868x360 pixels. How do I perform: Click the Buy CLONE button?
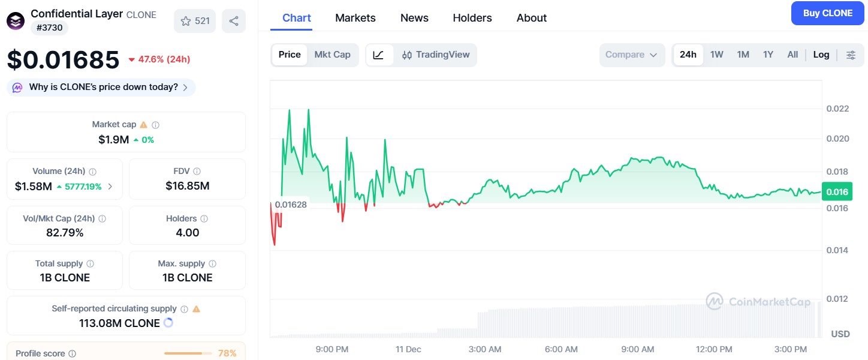[x=827, y=13]
